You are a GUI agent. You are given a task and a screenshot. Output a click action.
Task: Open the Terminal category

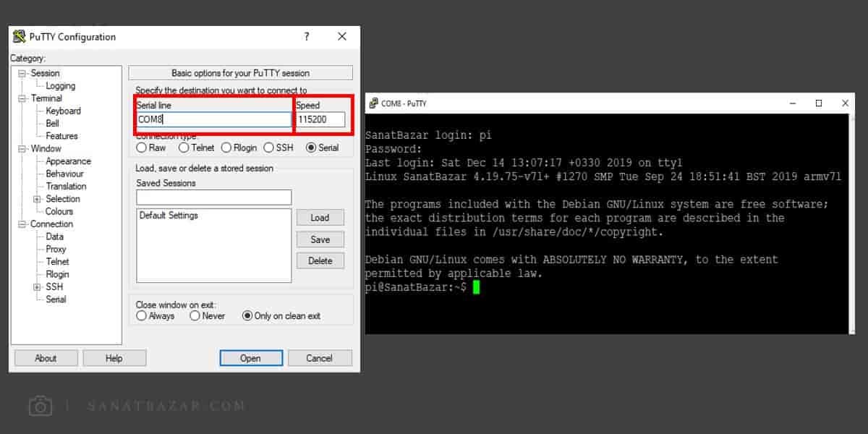click(x=46, y=98)
